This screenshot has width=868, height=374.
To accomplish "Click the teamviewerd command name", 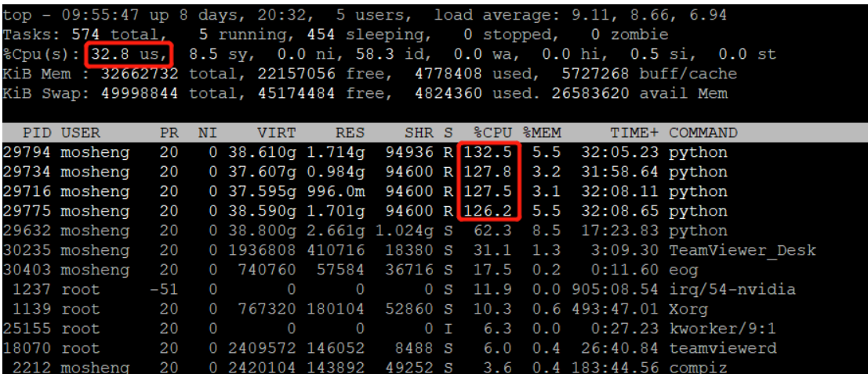I will pos(722,349).
